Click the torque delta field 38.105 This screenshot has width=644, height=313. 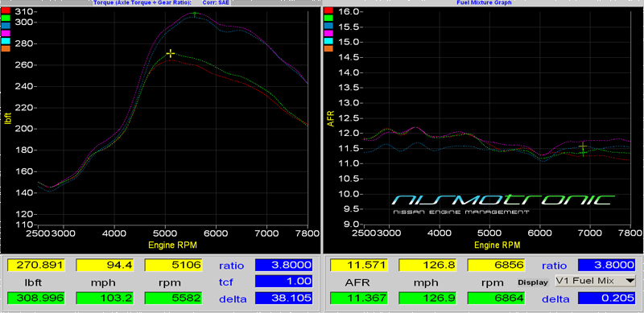coord(284,299)
